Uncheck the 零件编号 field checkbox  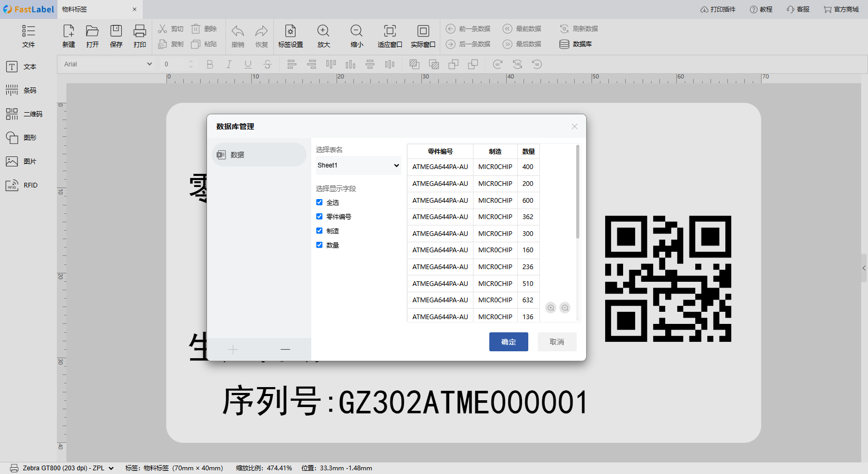[319, 216]
